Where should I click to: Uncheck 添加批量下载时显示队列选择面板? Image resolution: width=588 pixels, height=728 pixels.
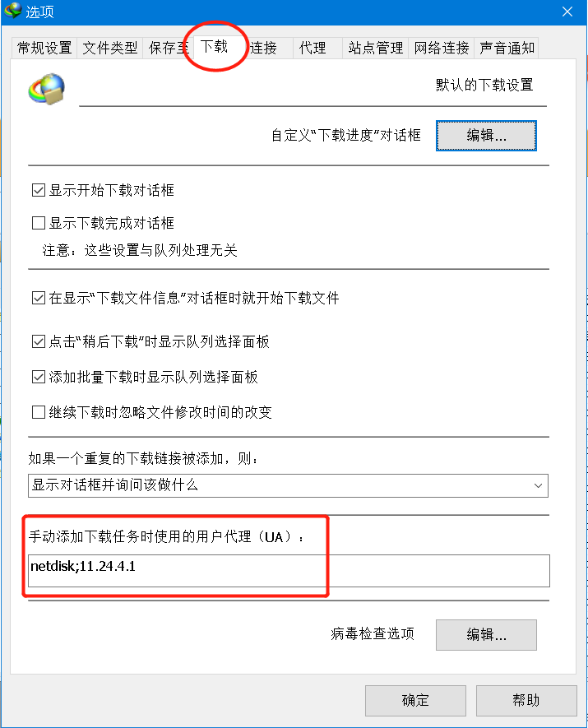click(x=39, y=377)
